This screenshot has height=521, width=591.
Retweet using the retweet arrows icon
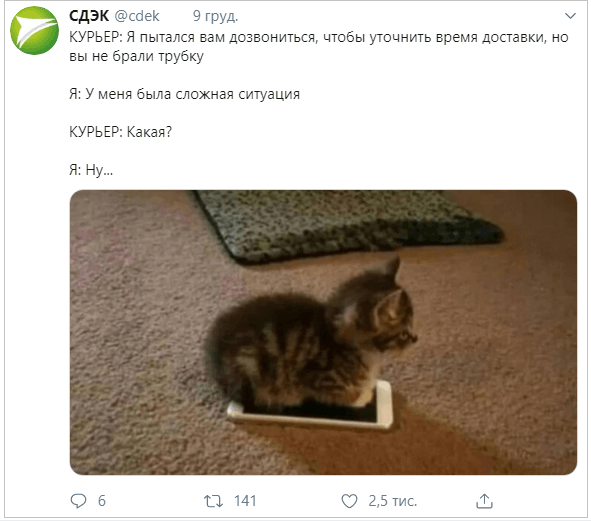[x=213, y=501]
